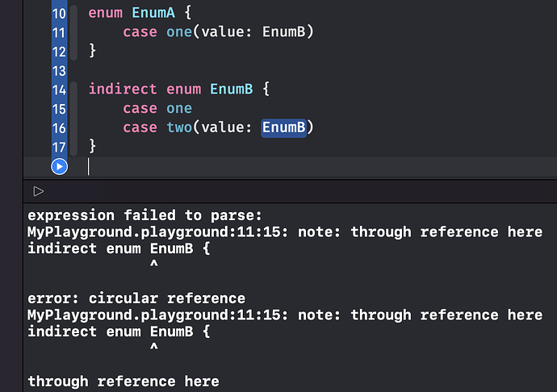Click the highlighted EnumB token on line 16

point(284,127)
